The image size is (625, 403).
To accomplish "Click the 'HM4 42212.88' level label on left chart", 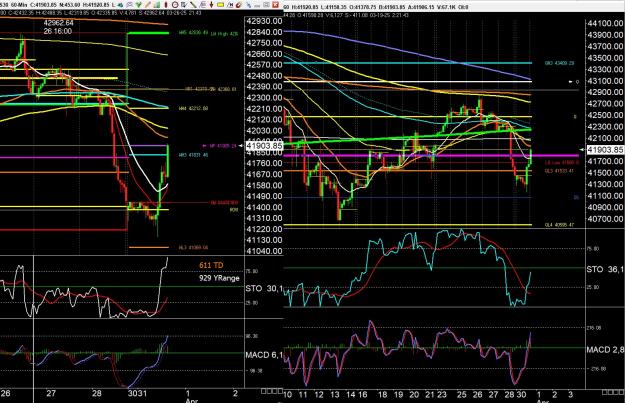I will click(193, 108).
